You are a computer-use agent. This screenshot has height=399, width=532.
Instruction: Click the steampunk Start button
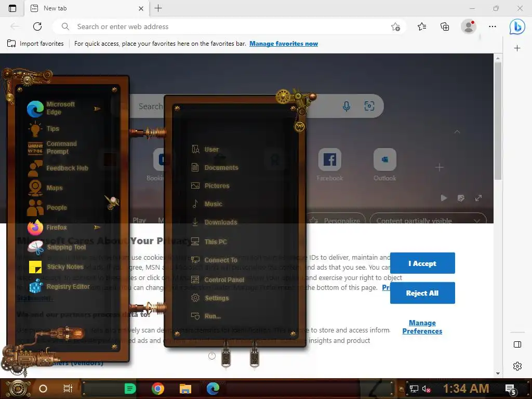point(18,389)
